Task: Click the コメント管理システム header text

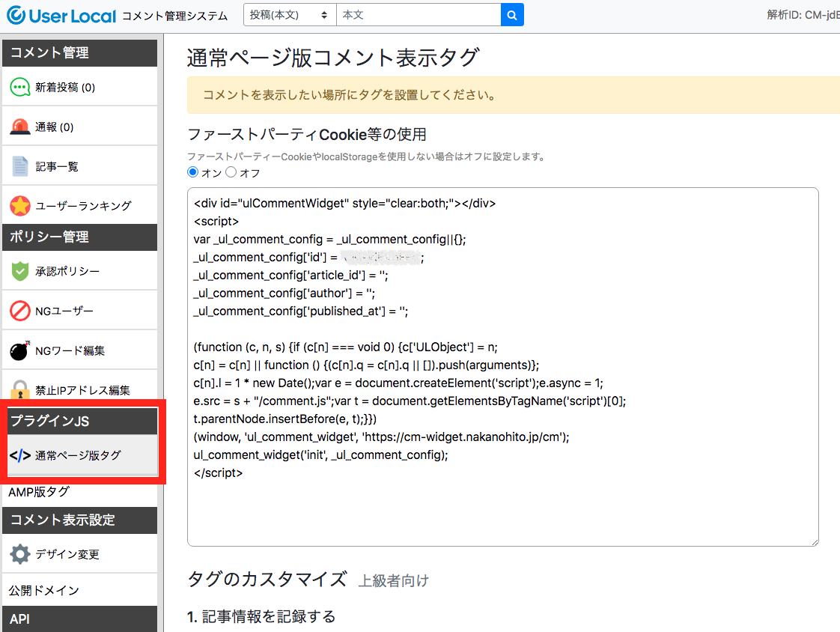Action: point(174,16)
